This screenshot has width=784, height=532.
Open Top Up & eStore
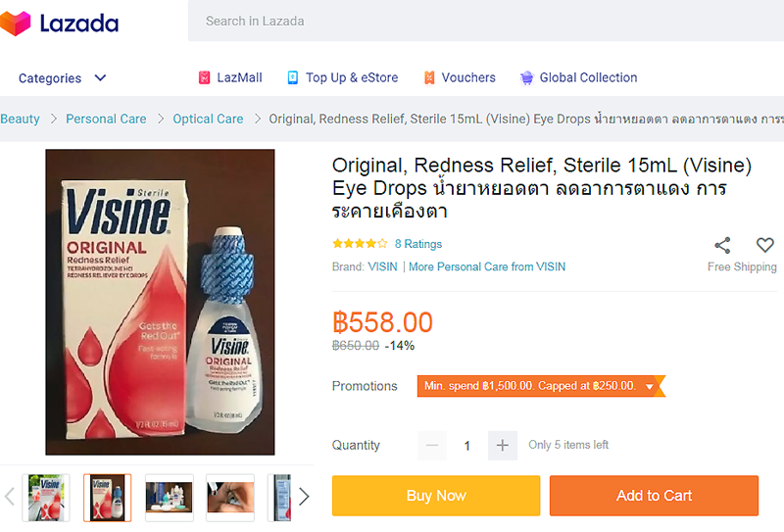343,77
